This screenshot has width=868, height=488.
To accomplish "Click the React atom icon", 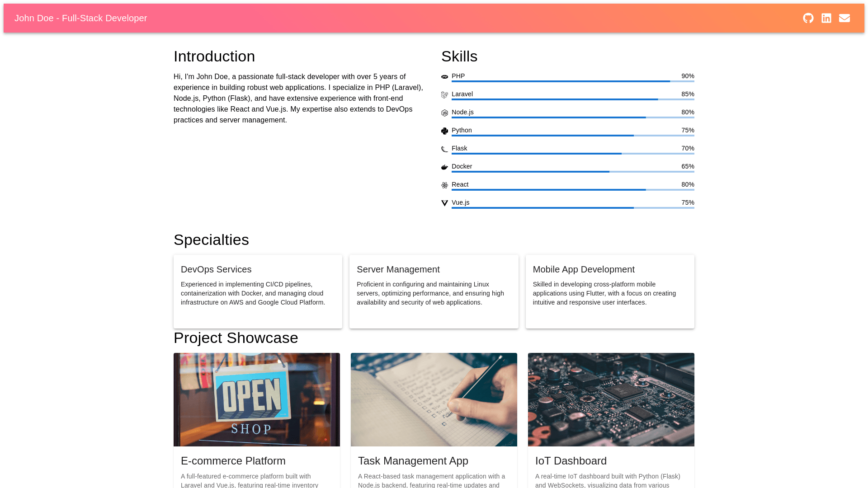I will (x=445, y=185).
